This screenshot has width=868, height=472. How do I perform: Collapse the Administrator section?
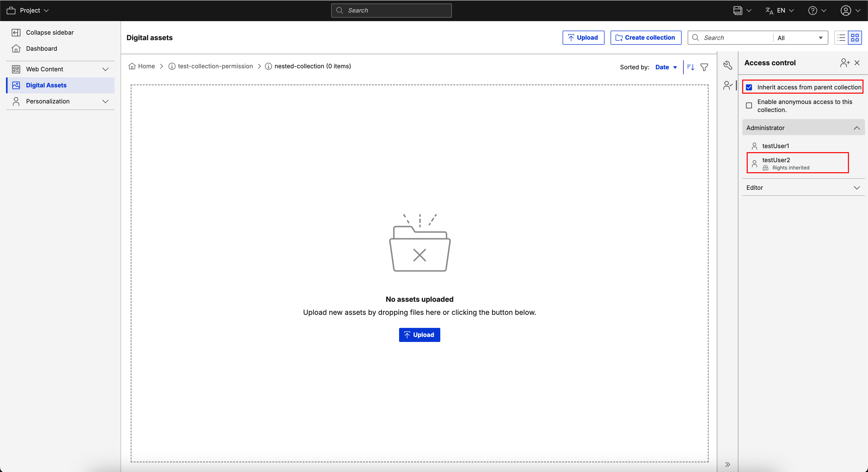(x=856, y=128)
